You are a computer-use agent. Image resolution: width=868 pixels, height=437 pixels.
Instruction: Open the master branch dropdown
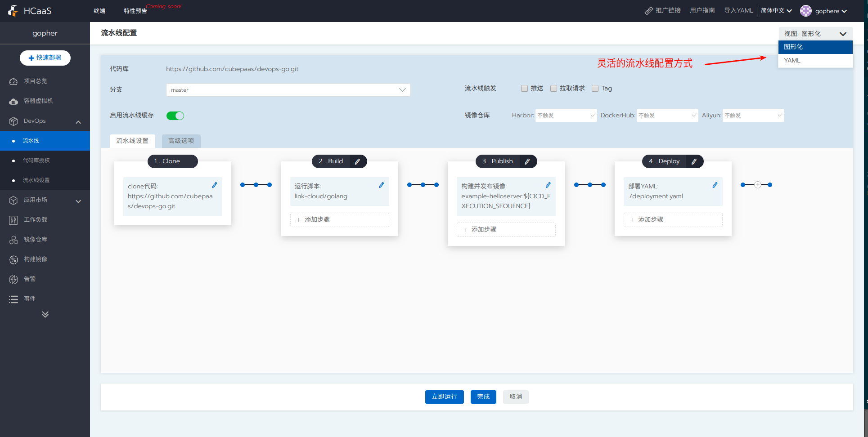pyautogui.click(x=288, y=90)
